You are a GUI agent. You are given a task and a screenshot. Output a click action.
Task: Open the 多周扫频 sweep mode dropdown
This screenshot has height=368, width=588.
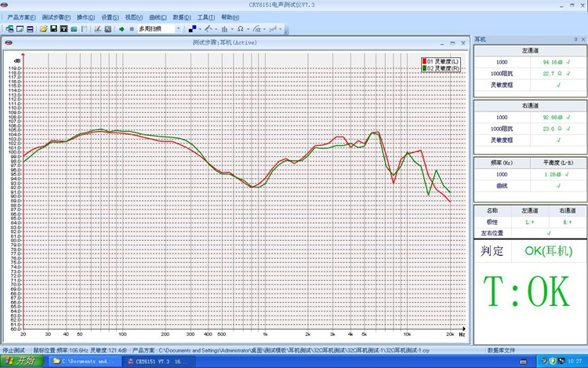click(179, 29)
